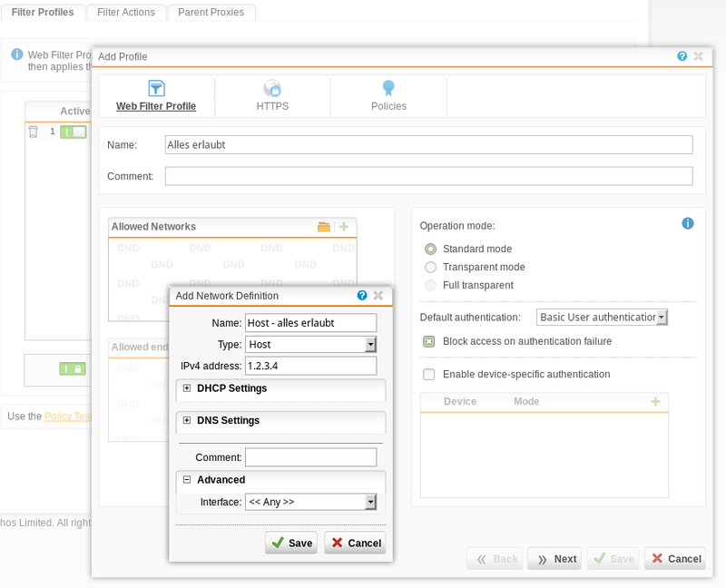Switch to the Filter Actions tab

tap(125, 12)
